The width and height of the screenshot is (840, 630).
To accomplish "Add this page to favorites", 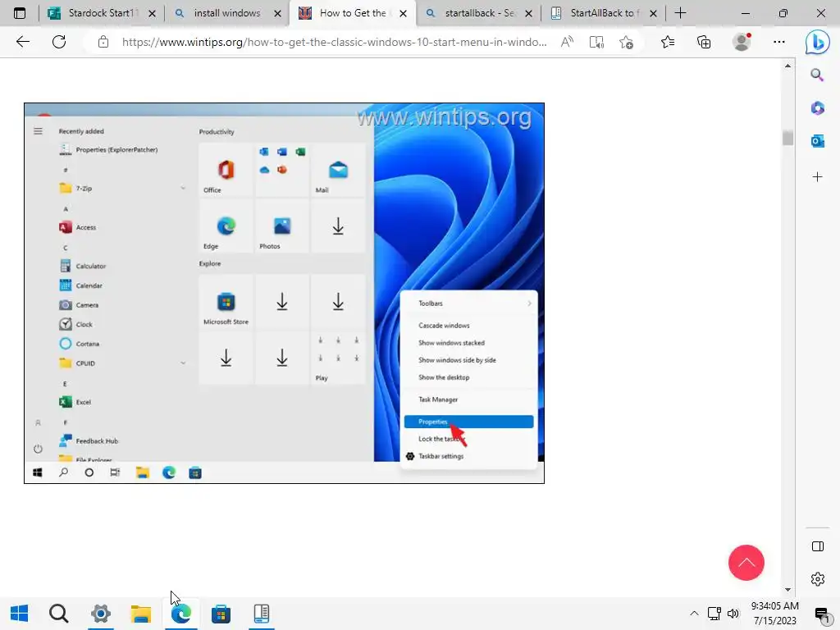I will [x=626, y=42].
